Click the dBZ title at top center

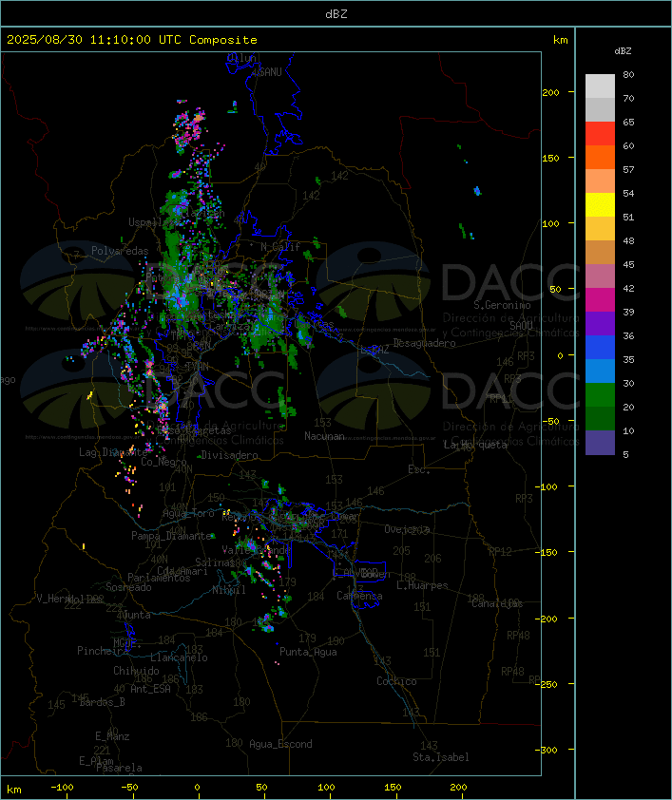click(336, 13)
